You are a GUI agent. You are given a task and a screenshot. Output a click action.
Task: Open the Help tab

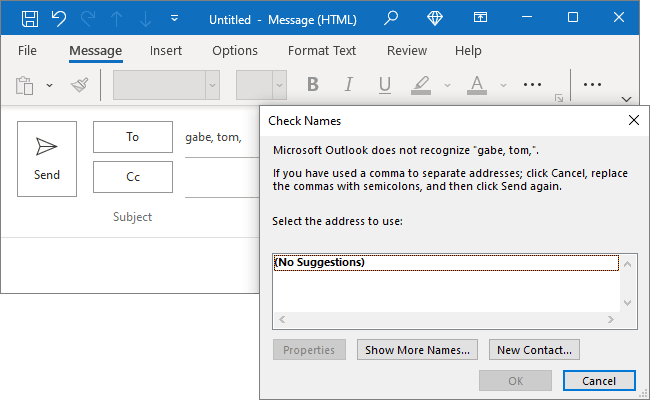[468, 51]
